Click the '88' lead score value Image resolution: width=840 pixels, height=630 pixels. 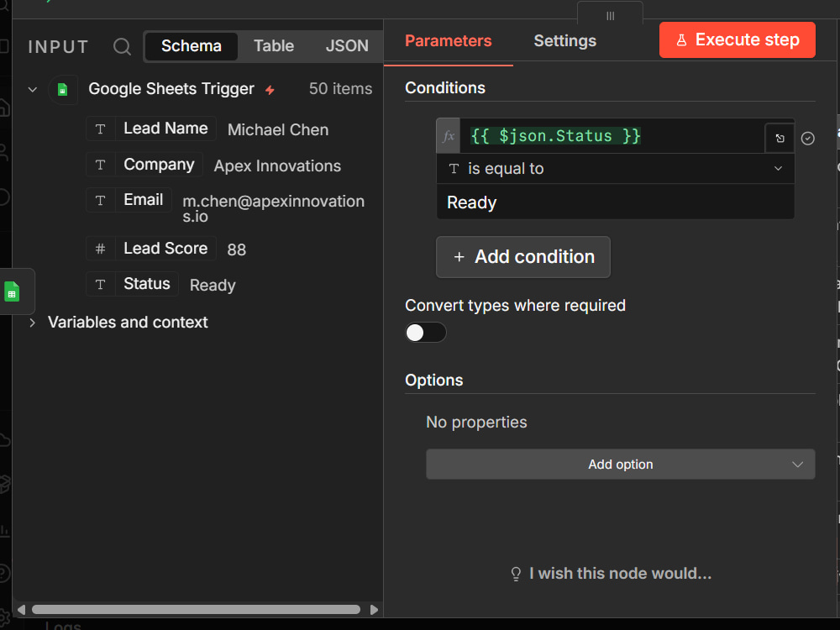pos(237,249)
